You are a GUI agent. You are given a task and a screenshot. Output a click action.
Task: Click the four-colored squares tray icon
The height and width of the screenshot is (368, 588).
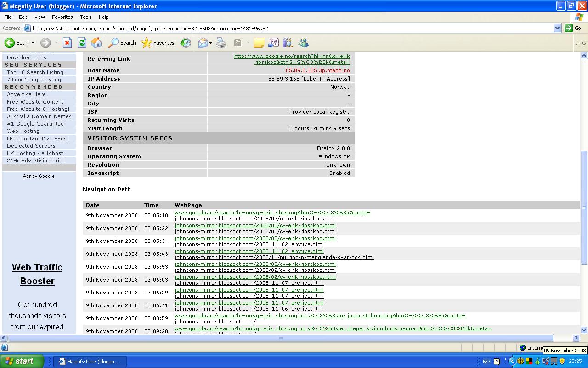pos(529,362)
